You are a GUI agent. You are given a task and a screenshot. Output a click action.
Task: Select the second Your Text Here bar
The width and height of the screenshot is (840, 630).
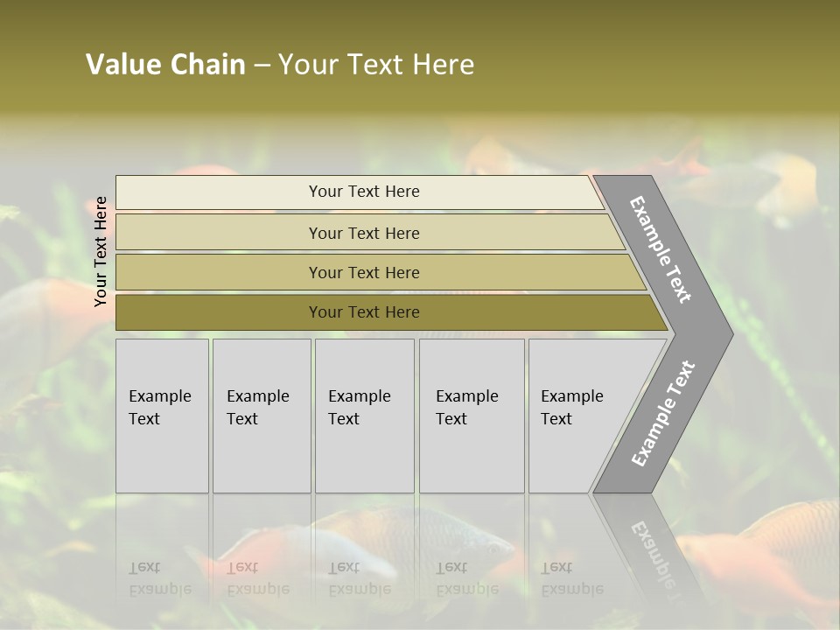[370, 232]
